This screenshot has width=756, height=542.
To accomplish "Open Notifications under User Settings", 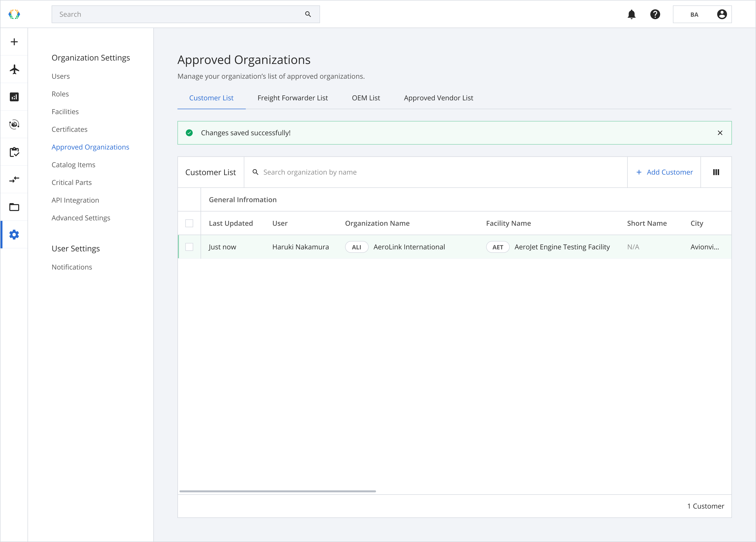I will pyautogui.click(x=72, y=267).
